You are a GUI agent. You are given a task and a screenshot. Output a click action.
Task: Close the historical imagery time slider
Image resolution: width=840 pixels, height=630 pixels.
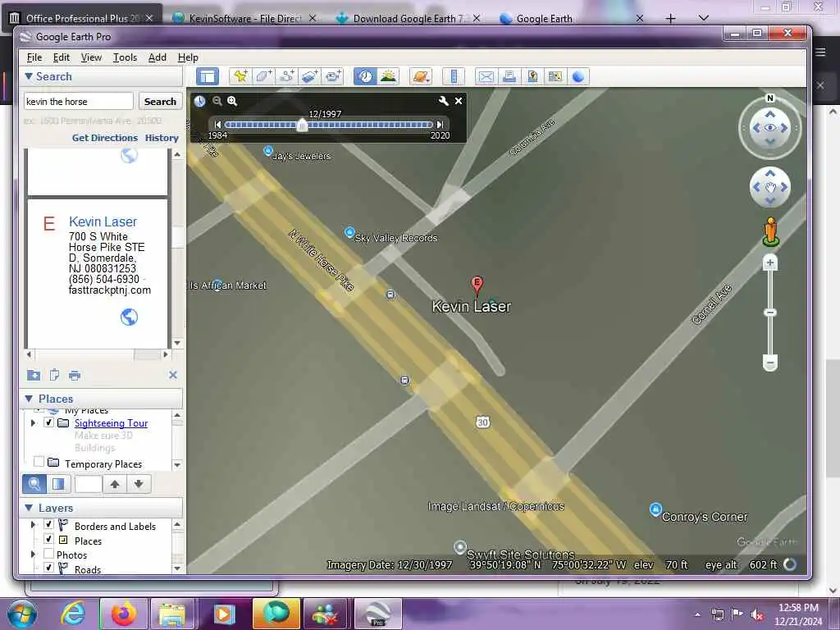pyautogui.click(x=459, y=101)
